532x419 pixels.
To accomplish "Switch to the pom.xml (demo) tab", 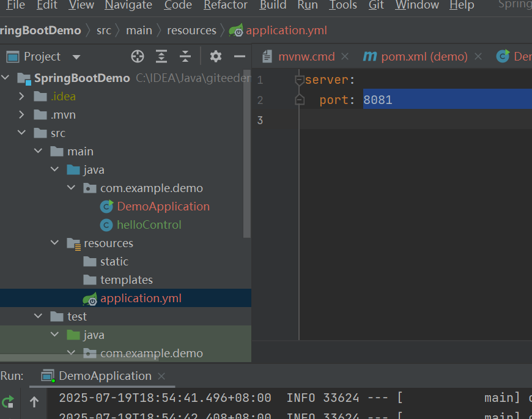I will [x=424, y=56].
